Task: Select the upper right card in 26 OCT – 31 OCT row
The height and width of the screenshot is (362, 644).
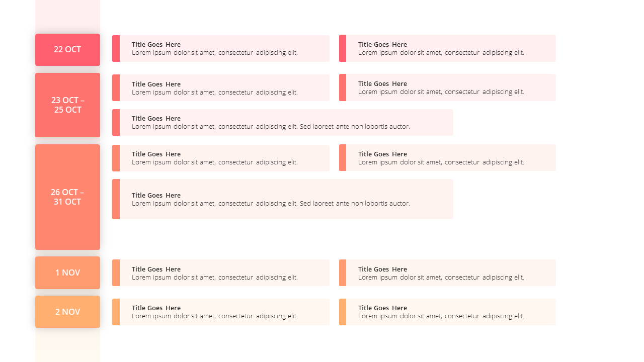Action: [447, 157]
